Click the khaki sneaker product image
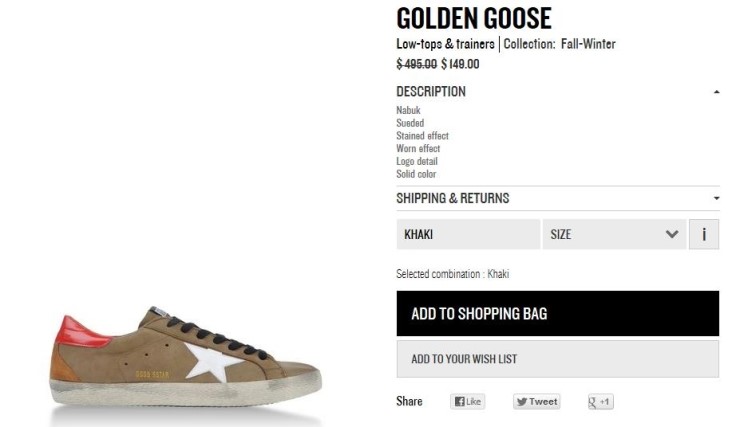This screenshot has height=427, width=740. [185, 355]
